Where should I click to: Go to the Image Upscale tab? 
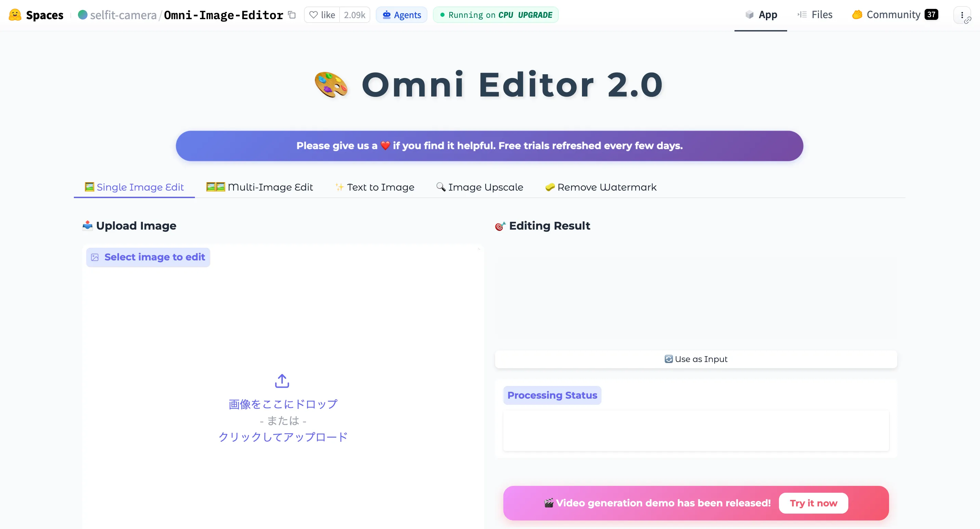point(479,187)
